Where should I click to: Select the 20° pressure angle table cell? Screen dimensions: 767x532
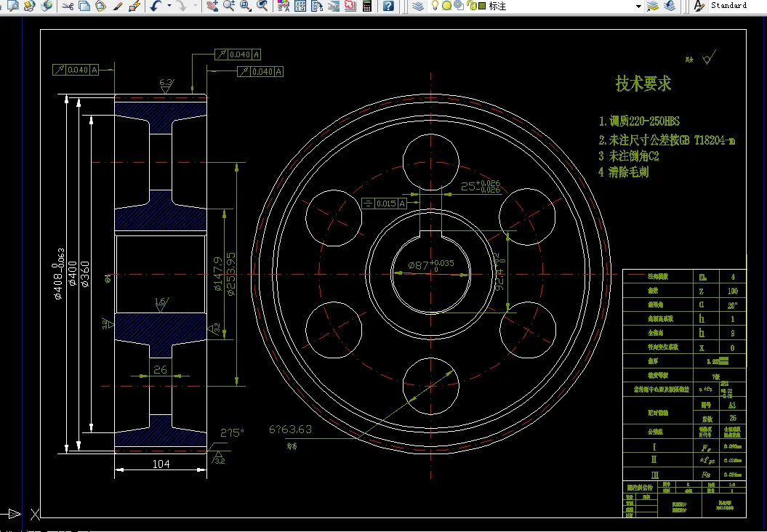click(732, 305)
